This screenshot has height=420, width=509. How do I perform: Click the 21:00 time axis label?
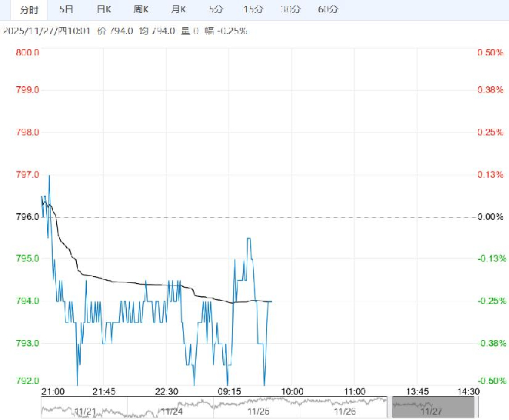click(53, 392)
